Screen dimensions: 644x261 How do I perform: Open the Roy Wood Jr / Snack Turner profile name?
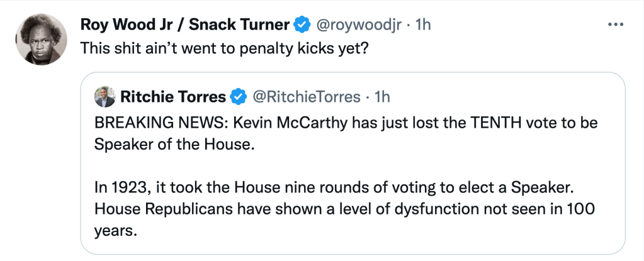point(185,25)
